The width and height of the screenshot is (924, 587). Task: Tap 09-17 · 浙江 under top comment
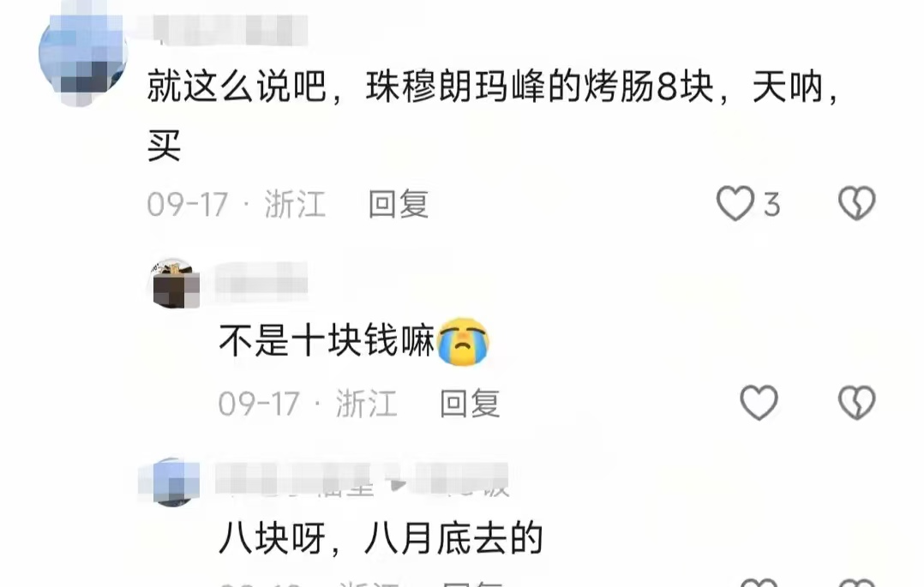pyautogui.click(x=236, y=205)
